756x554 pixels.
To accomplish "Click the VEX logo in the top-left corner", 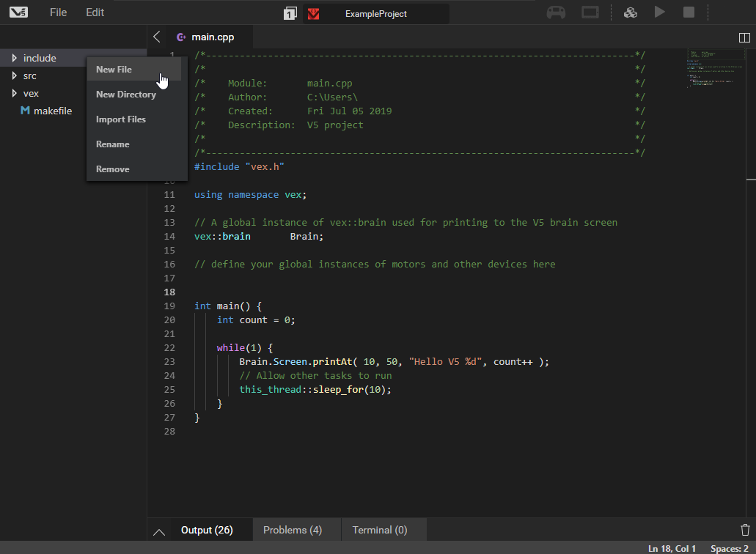I will click(x=18, y=12).
